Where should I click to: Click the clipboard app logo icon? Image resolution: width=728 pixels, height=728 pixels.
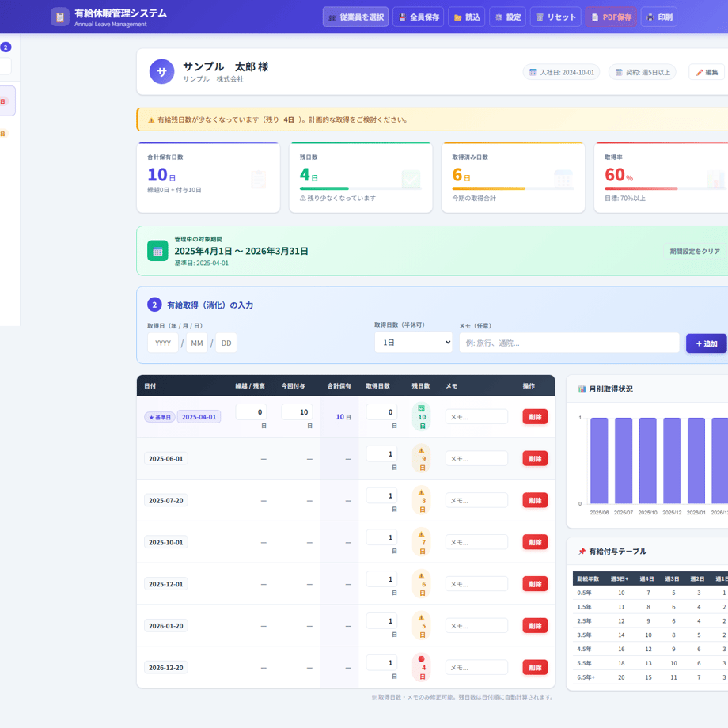tap(60, 17)
